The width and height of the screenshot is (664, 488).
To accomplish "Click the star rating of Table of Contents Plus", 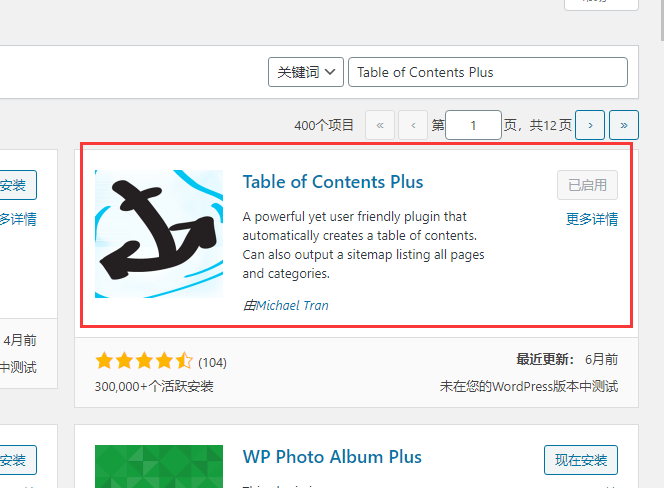I will click(144, 361).
